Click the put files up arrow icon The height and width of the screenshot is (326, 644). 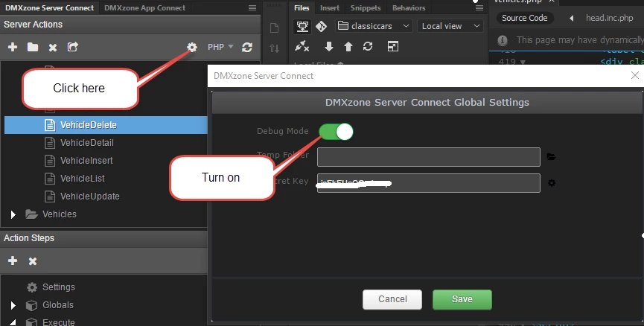tap(348, 46)
